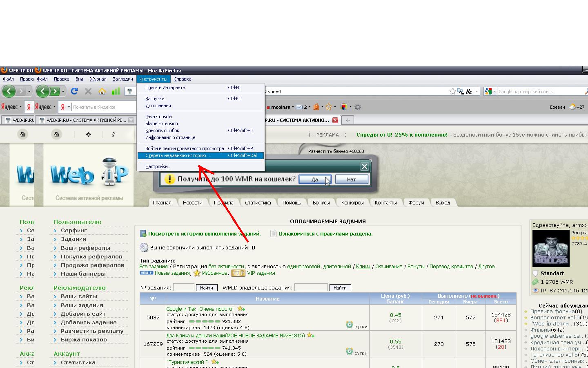Screen dimensions: 588x368
Task: Click the Google search engine icon
Action: (x=488, y=91)
